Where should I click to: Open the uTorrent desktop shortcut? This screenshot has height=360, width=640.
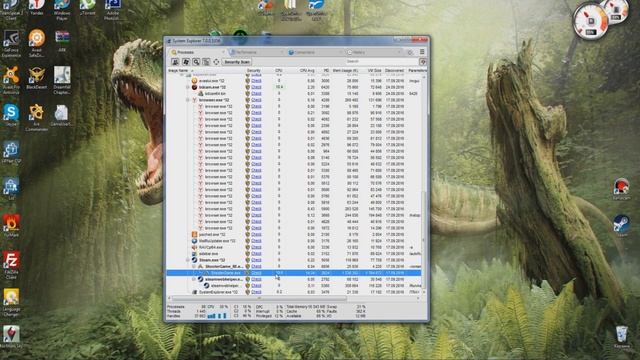point(87,8)
